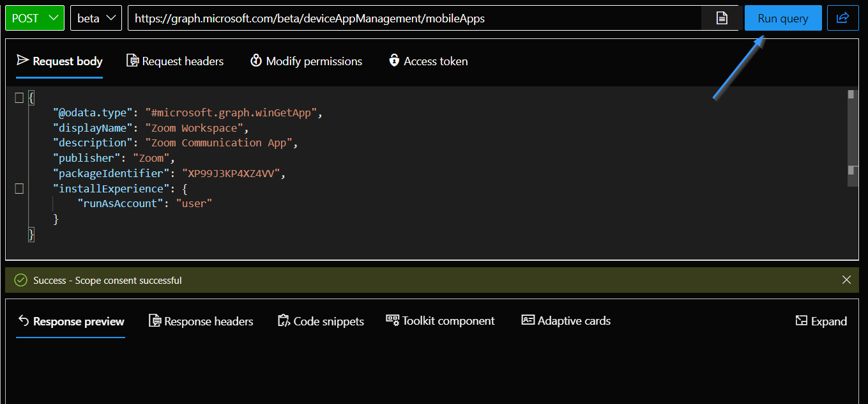Image resolution: width=868 pixels, height=404 pixels.
Task: Click the "XP99J3KP4XZ4VV" package identifier
Action: tap(231, 173)
